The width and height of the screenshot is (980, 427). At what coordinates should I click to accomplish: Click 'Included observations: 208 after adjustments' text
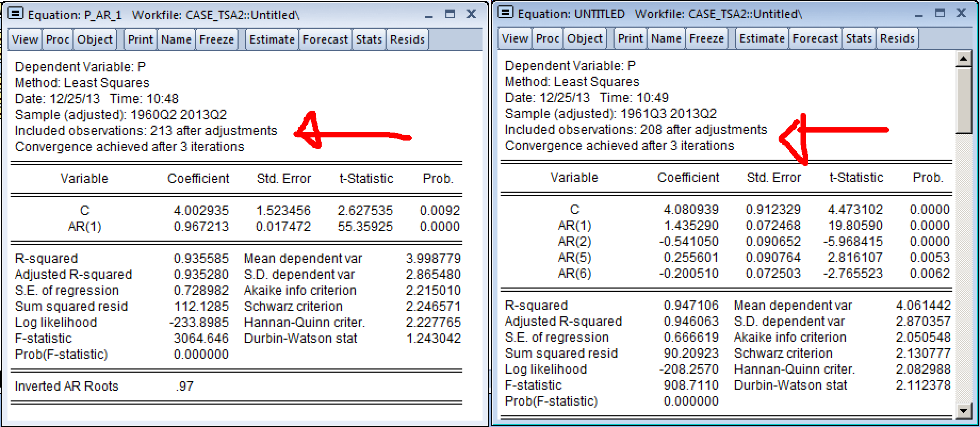[636, 130]
